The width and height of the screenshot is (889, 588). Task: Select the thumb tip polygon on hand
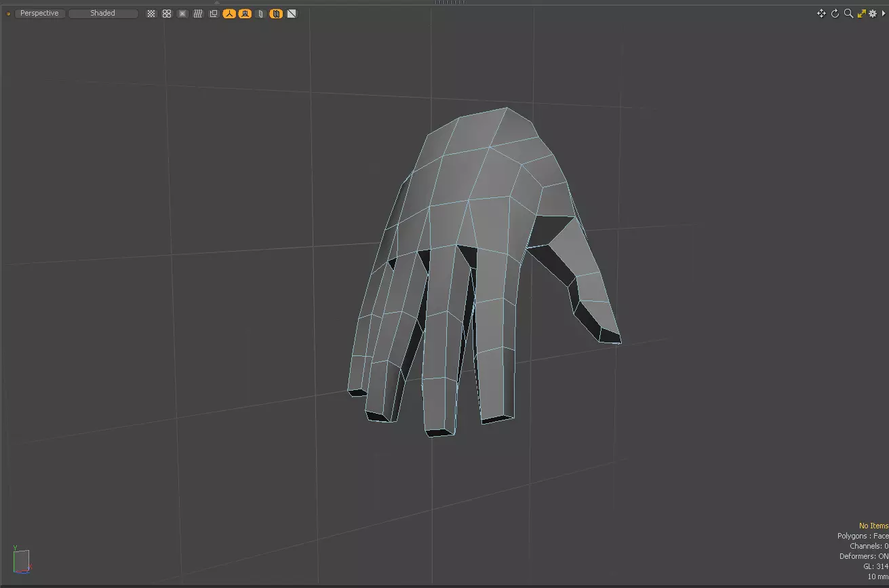pos(609,336)
